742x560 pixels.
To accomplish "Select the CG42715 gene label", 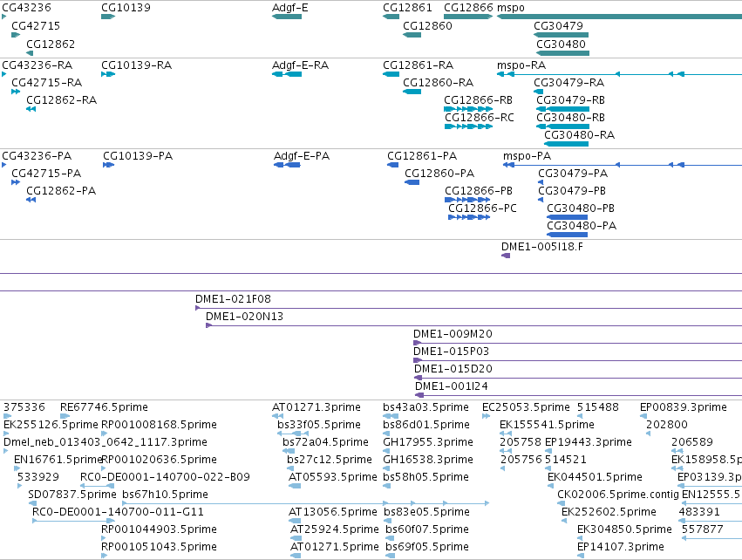I will tap(36, 25).
